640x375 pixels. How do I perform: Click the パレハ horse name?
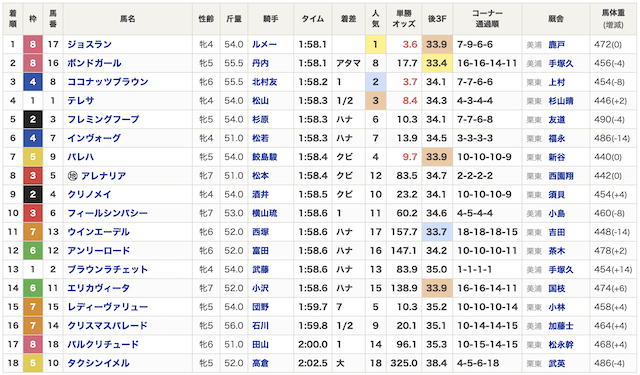coord(80,157)
